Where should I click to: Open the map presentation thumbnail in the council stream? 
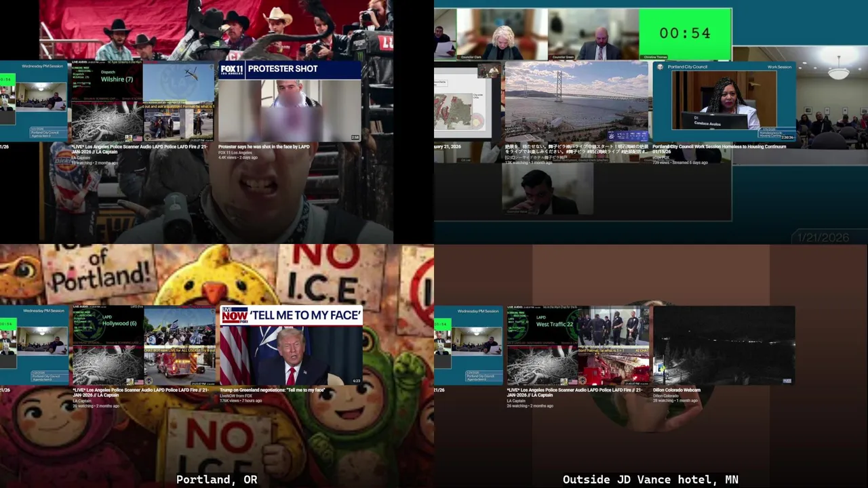point(467,101)
